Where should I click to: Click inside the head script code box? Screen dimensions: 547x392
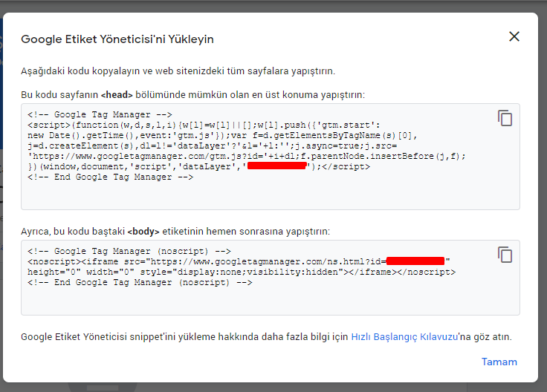click(x=271, y=157)
